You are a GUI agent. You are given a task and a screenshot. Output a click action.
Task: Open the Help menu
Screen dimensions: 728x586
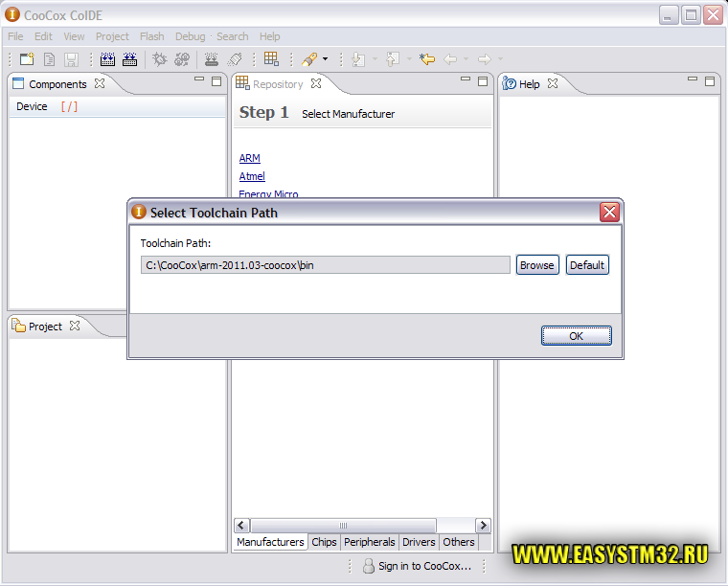(269, 36)
